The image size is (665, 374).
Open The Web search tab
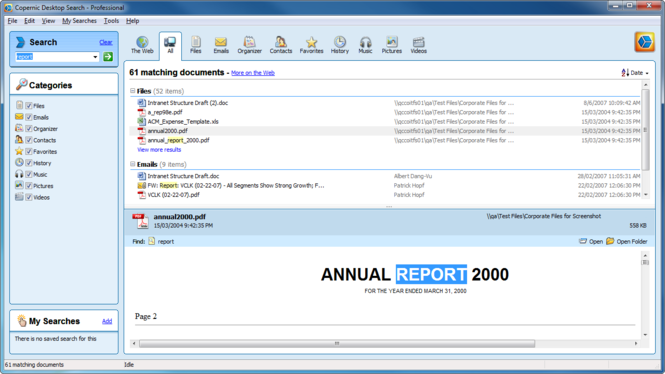pyautogui.click(x=142, y=45)
